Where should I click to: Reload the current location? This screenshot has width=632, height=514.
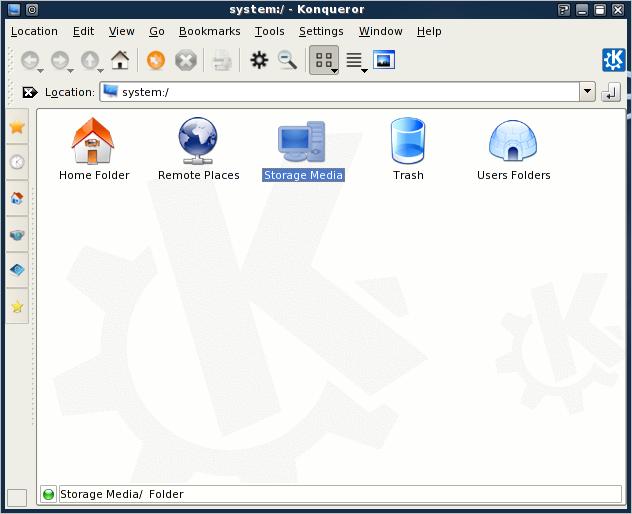tap(156, 60)
